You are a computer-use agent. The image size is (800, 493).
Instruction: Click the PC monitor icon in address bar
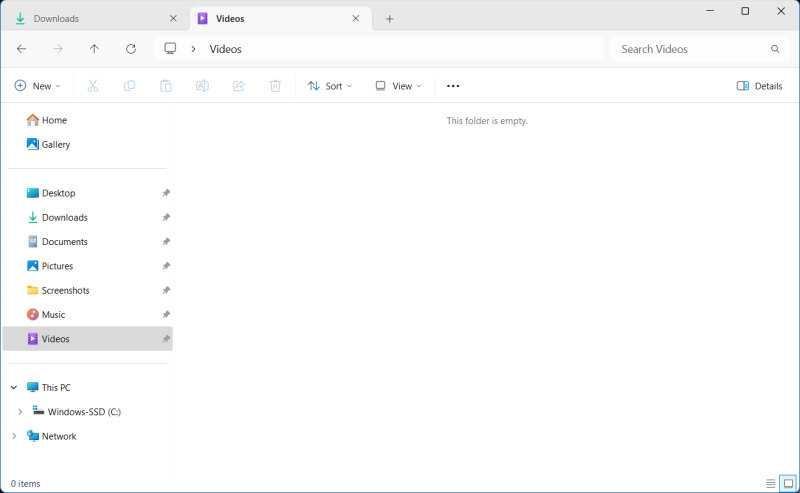[170, 49]
